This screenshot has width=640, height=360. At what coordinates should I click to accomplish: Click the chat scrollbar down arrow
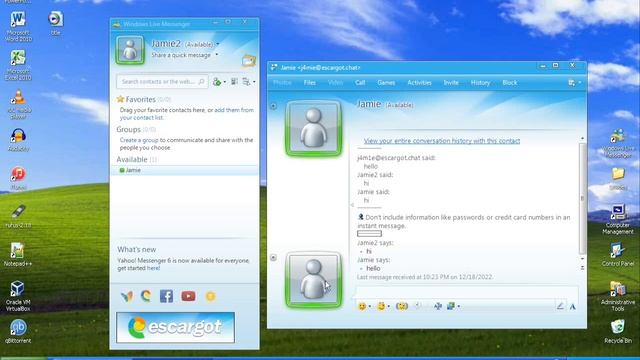(582, 259)
